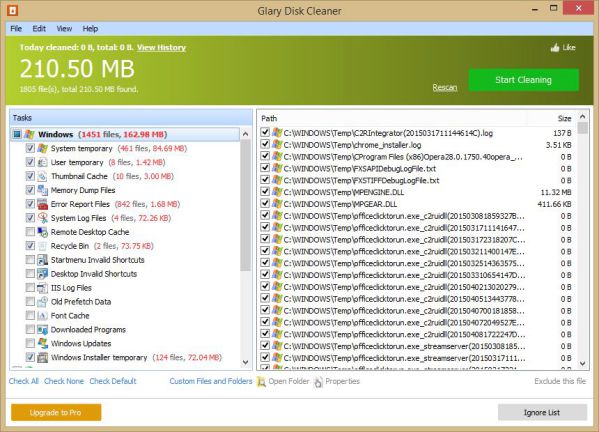
Task: Click the Startmenu Invalid Shortcuts icon
Action: [42, 260]
